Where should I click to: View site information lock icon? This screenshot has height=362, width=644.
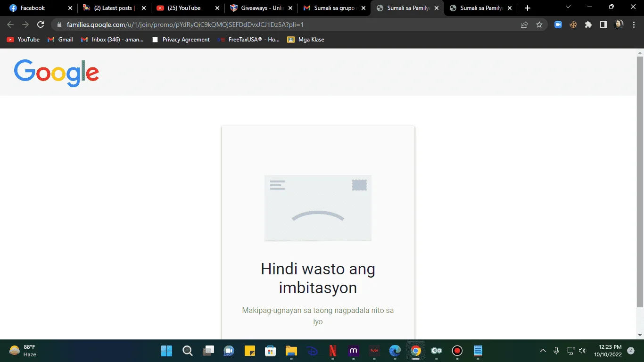pos(59,25)
